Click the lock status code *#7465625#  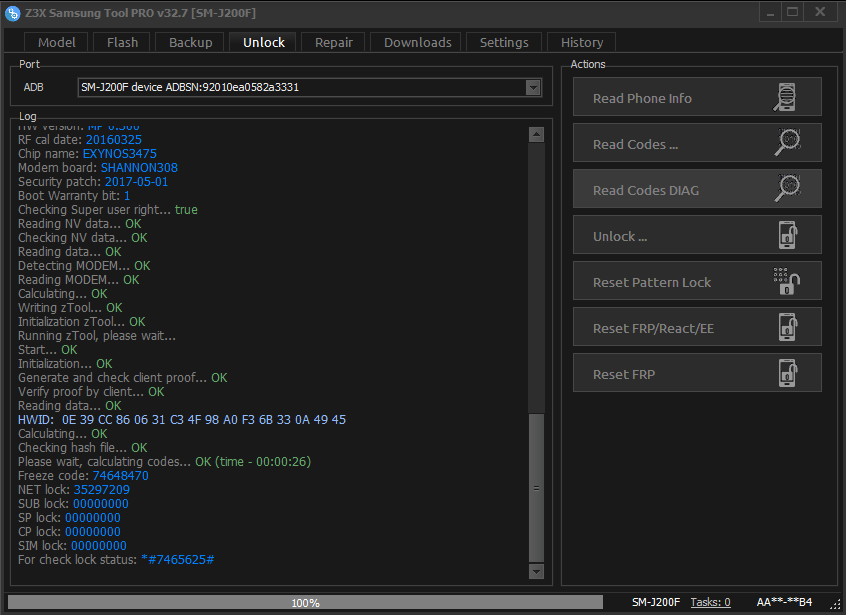[x=178, y=560]
